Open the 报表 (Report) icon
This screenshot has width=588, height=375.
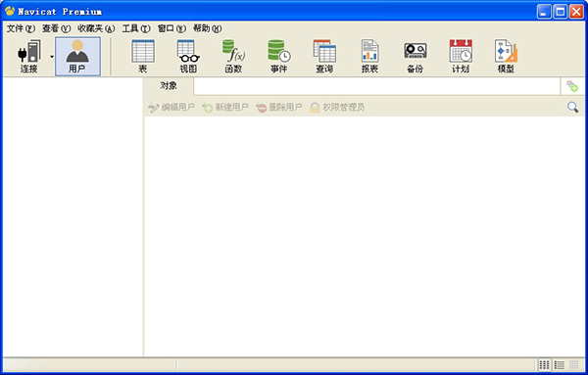click(369, 56)
